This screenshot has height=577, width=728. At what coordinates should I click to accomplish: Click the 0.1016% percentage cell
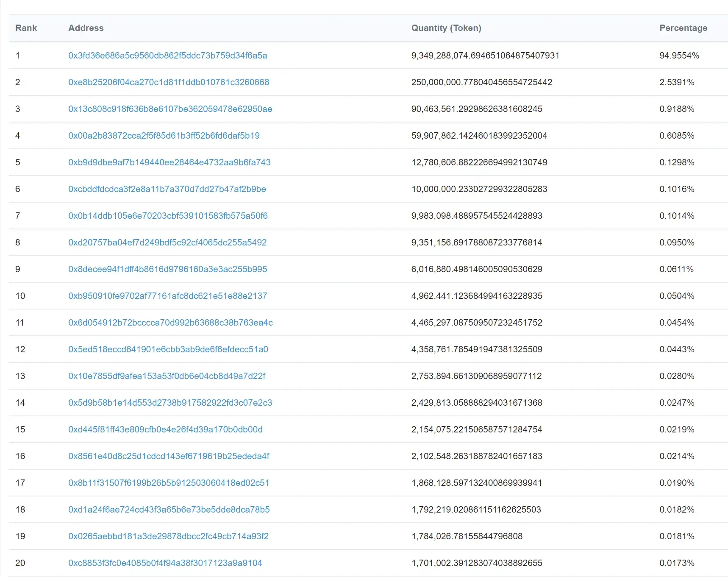click(x=677, y=189)
